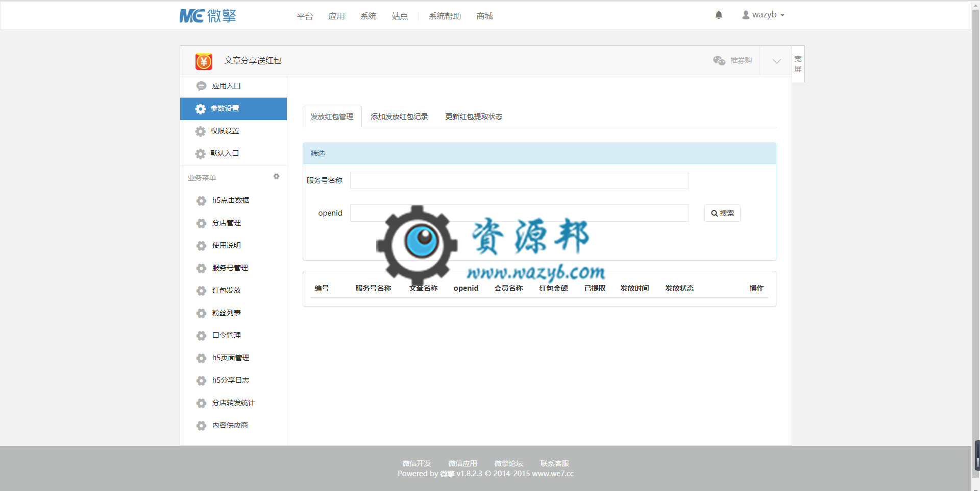The width and height of the screenshot is (980, 491).
Task: Expand the header chevron dropdown
Action: [776, 61]
